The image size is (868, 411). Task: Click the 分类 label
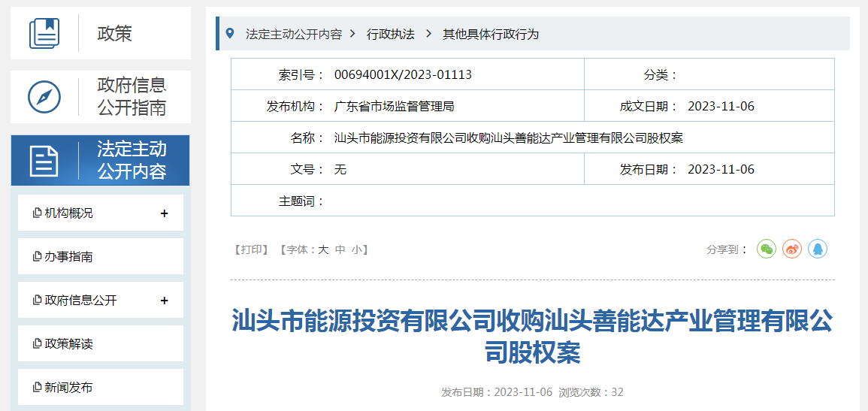[661, 74]
